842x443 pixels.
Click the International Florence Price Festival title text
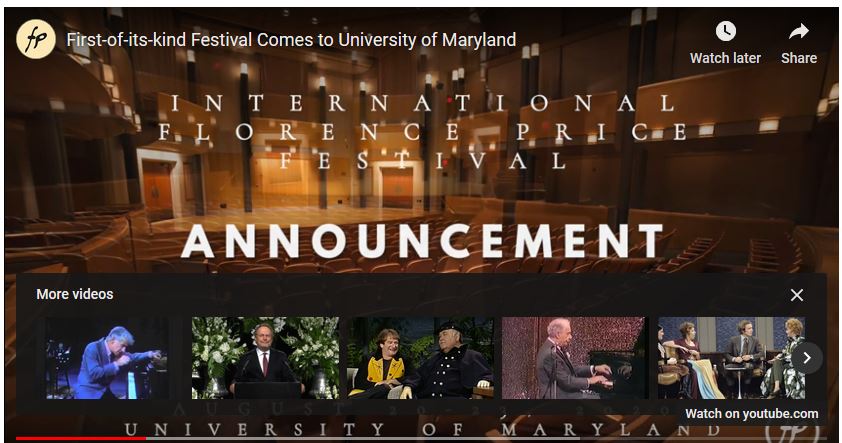[422, 132]
